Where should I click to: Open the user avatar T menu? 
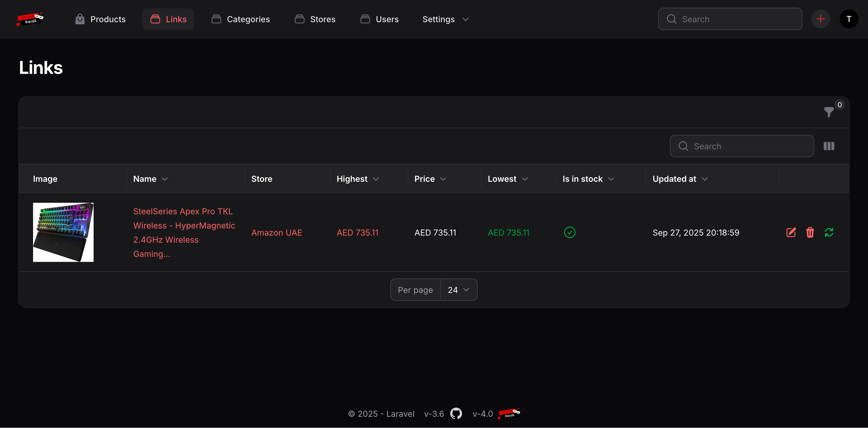[849, 19]
